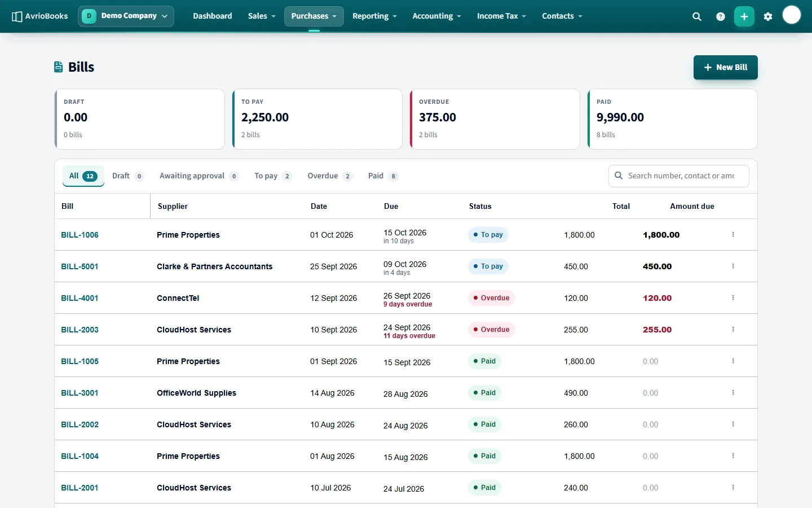Select the All bills tab
Image resolution: width=812 pixels, height=508 pixels.
(83, 176)
